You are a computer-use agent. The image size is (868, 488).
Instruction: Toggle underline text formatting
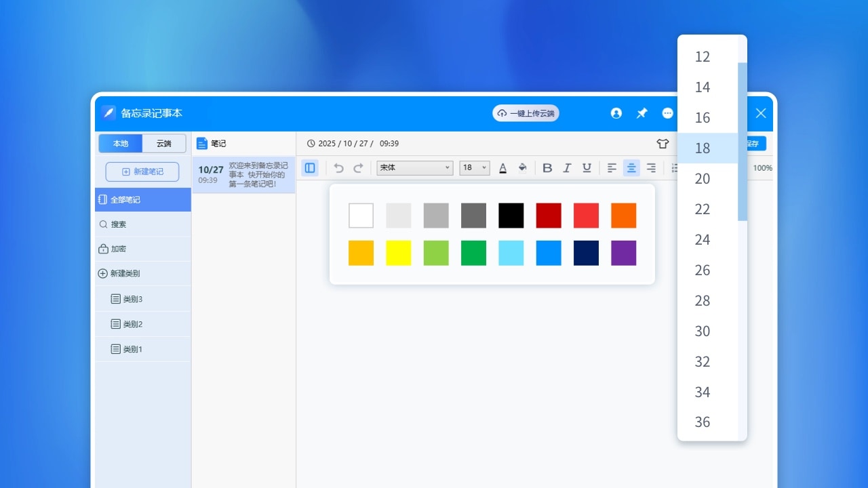coord(587,168)
